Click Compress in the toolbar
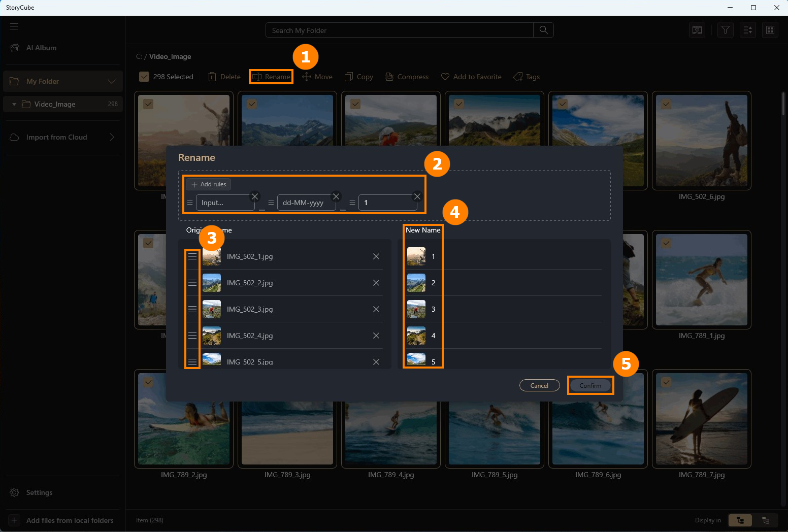The height and width of the screenshot is (532, 788). pos(407,77)
